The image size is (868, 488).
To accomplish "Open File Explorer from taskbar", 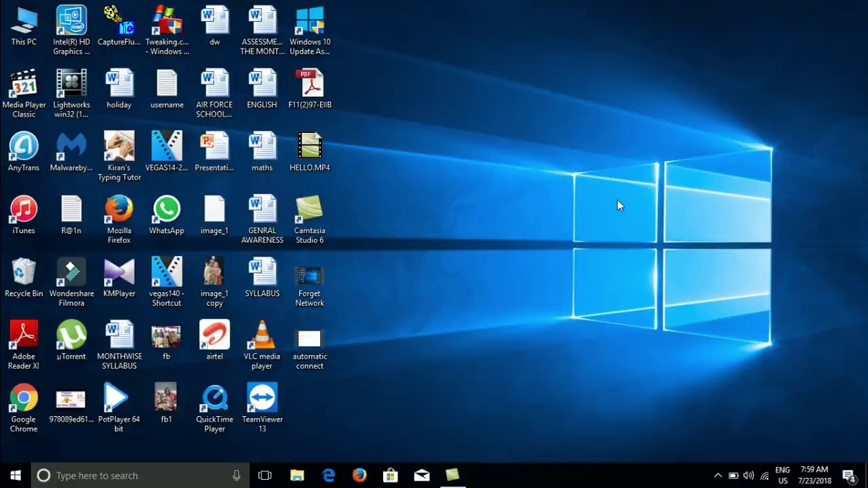I will click(297, 475).
